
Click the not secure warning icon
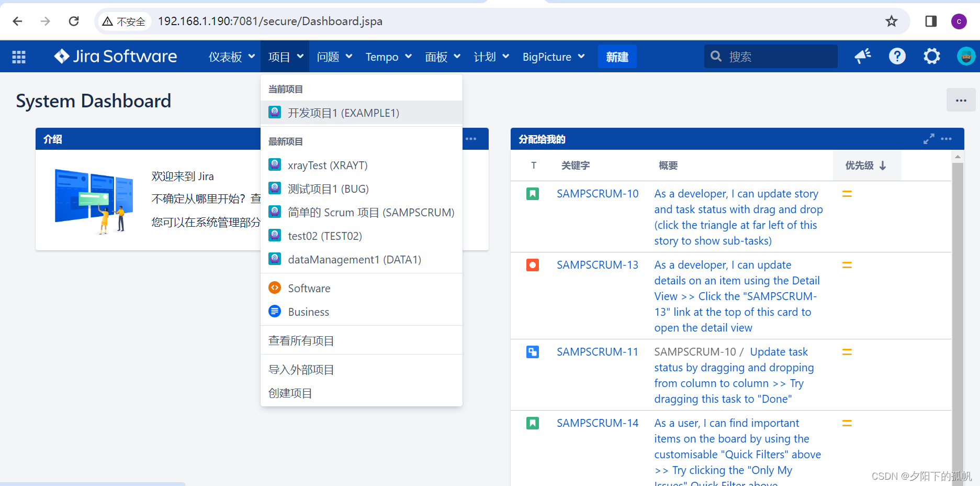(x=108, y=21)
